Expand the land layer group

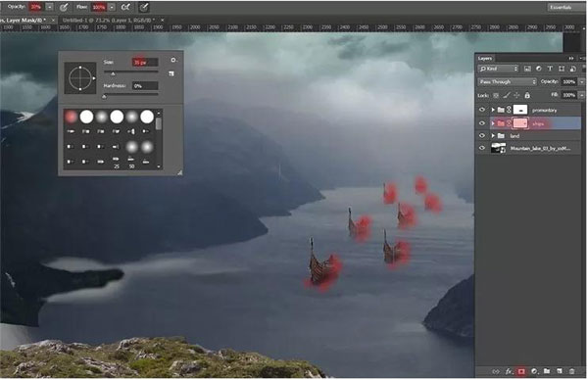tap(493, 136)
